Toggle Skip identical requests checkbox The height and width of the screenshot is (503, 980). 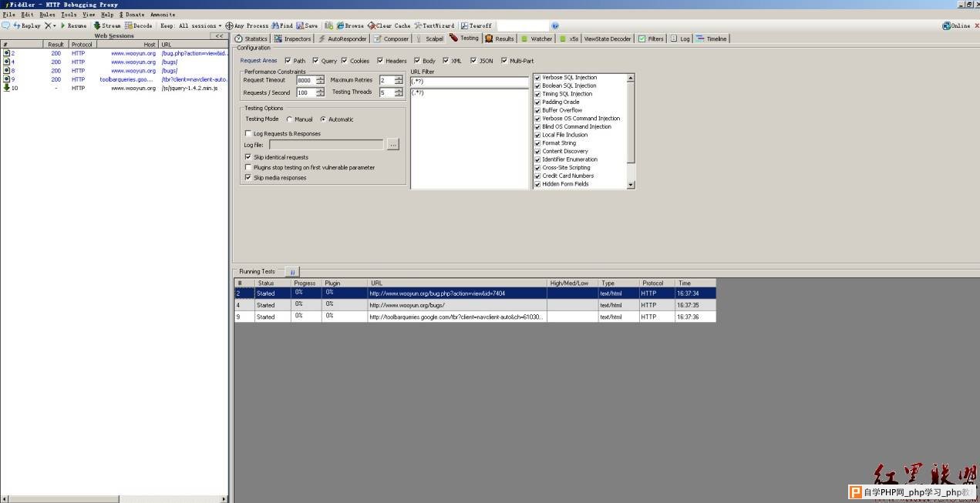pos(248,157)
